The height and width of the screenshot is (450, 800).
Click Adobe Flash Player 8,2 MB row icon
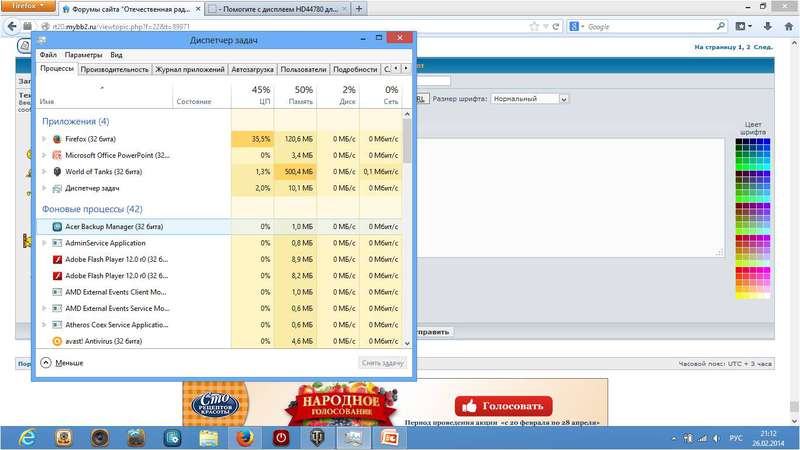(57, 276)
